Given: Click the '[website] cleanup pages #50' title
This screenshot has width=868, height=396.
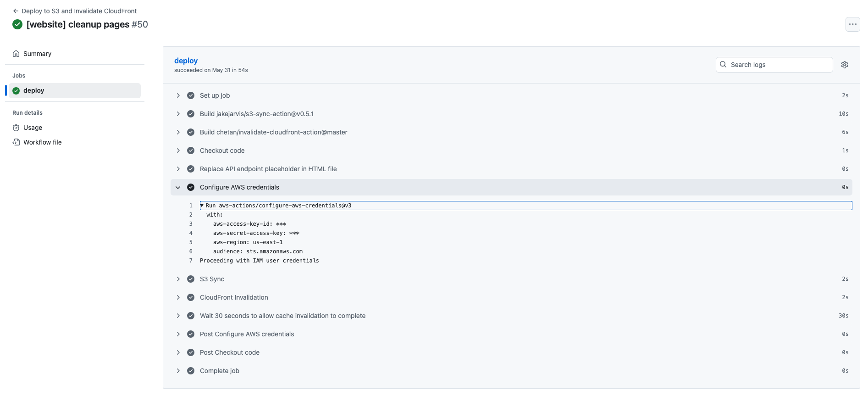Looking at the screenshot, I should tap(87, 24).
